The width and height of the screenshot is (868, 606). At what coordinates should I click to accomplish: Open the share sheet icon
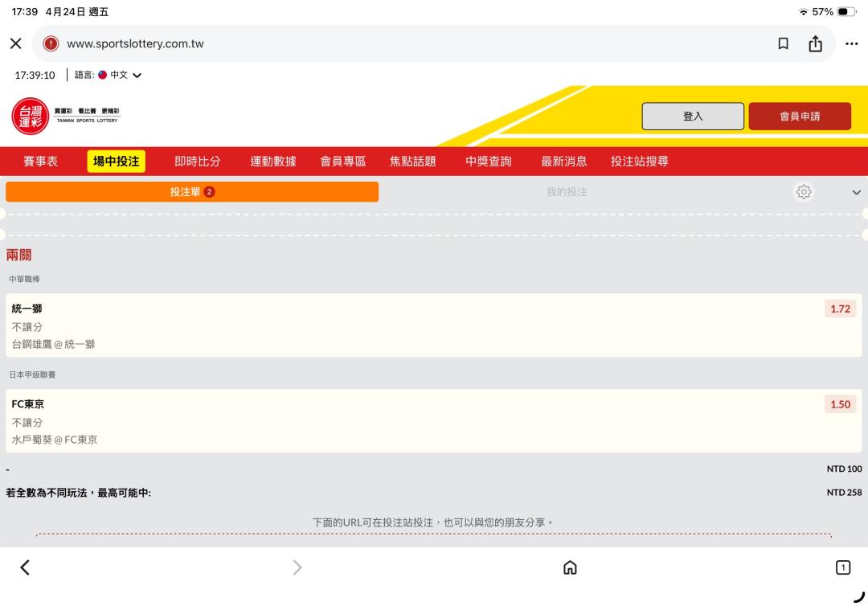(816, 43)
